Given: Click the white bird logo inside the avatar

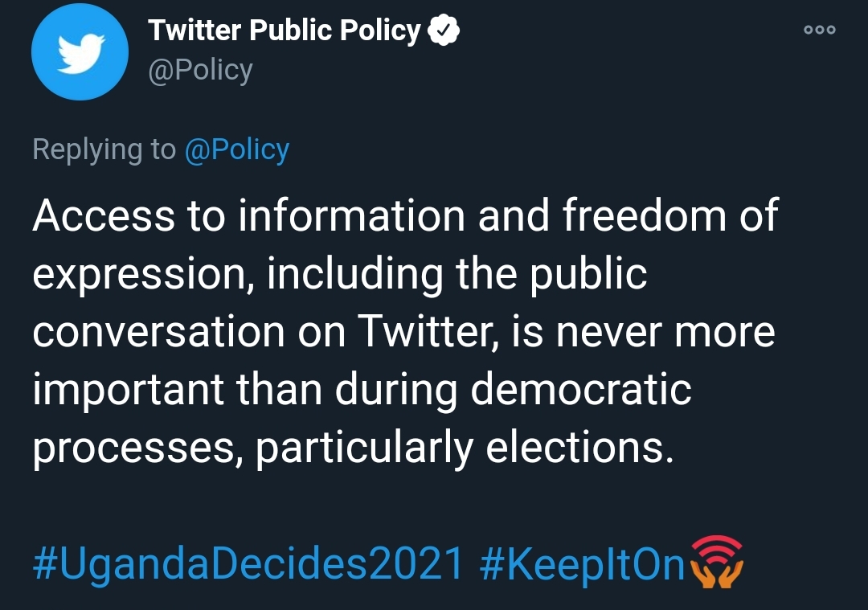Looking at the screenshot, I should (x=81, y=54).
